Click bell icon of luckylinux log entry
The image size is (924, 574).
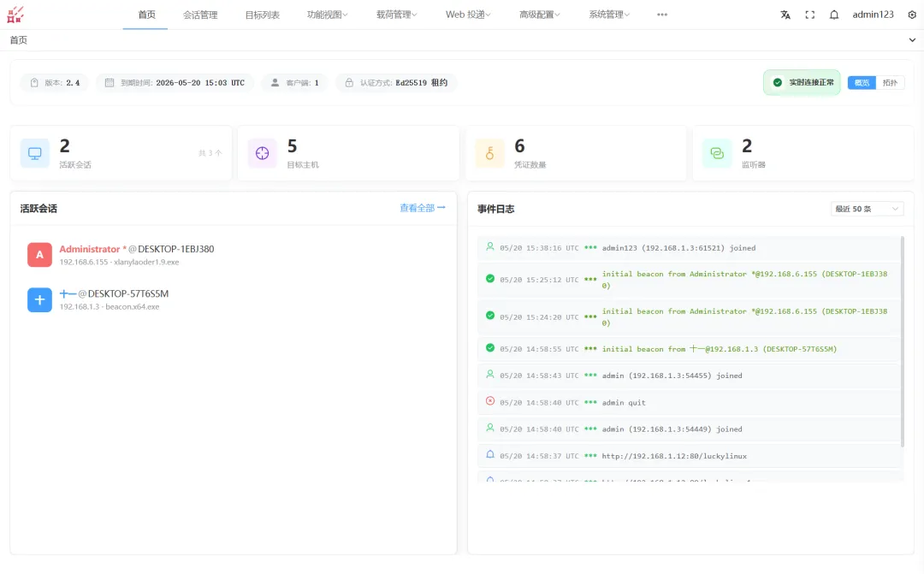[489, 454]
